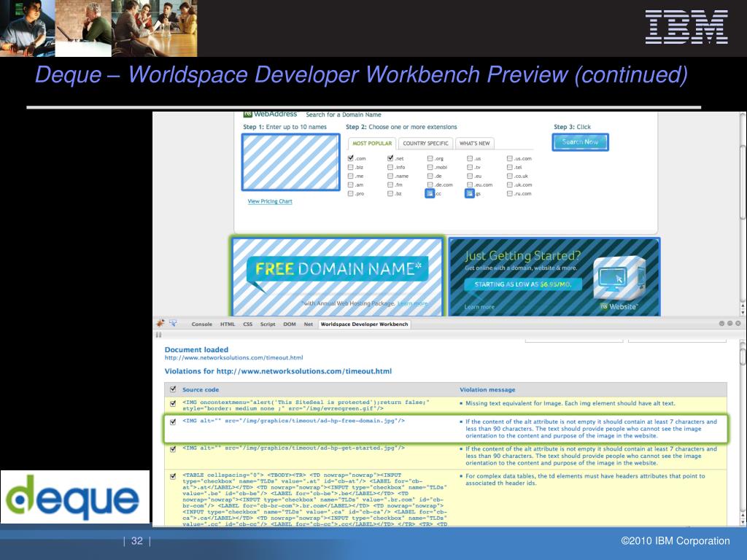Check the .de.com extension checkbox
The height and width of the screenshot is (560, 747).
[430, 184]
